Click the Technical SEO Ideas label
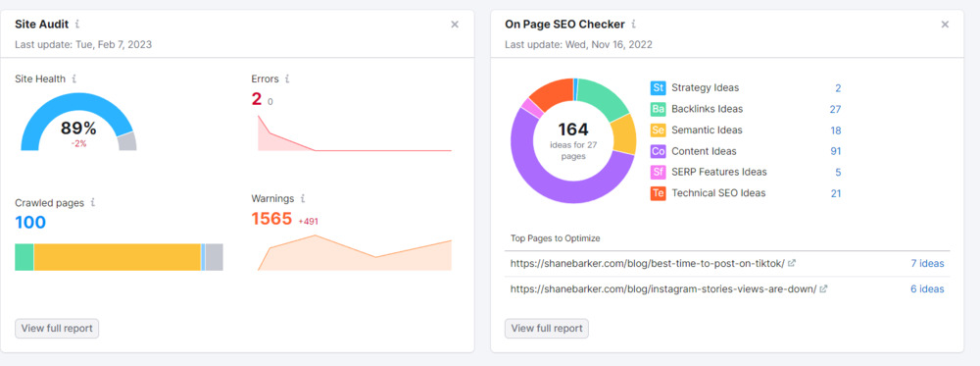The width and height of the screenshot is (980, 366). [x=718, y=193]
